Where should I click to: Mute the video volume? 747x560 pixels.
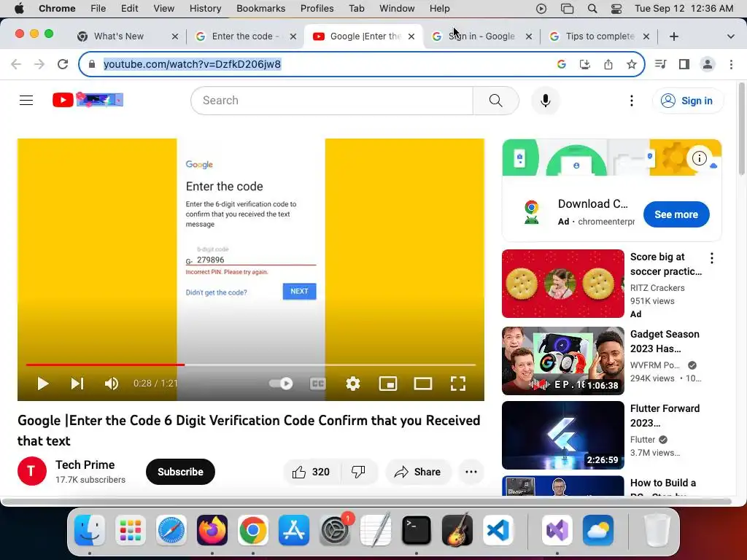pyautogui.click(x=112, y=384)
